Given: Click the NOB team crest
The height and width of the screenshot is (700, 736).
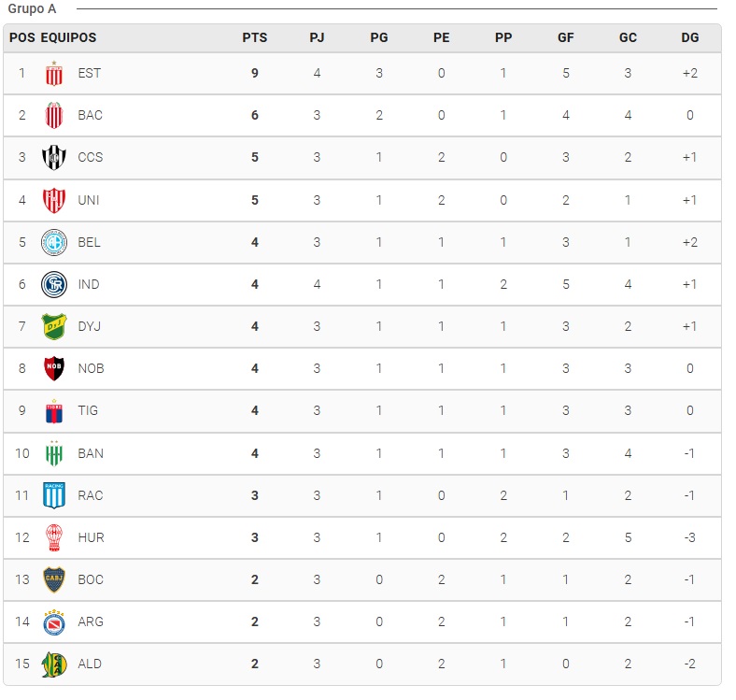Looking at the screenshot, I should click(54, 369).
